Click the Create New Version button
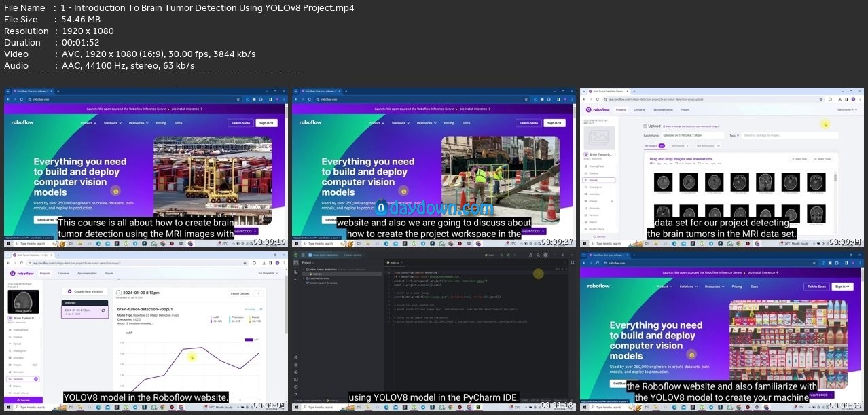 click(84, 291)
